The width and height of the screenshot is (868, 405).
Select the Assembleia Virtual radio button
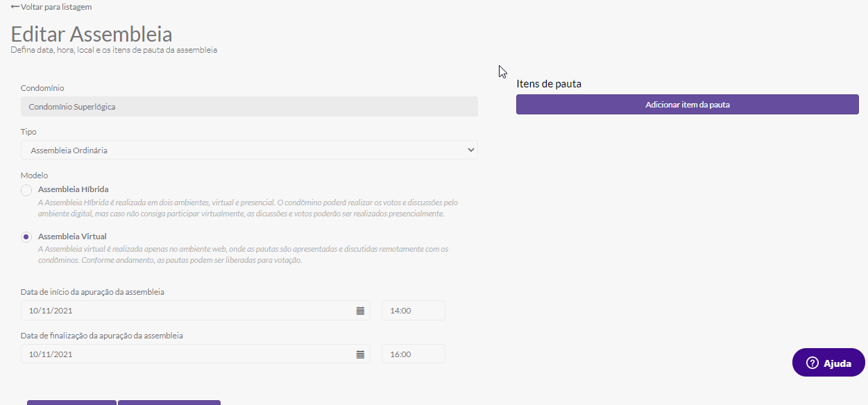26,237
